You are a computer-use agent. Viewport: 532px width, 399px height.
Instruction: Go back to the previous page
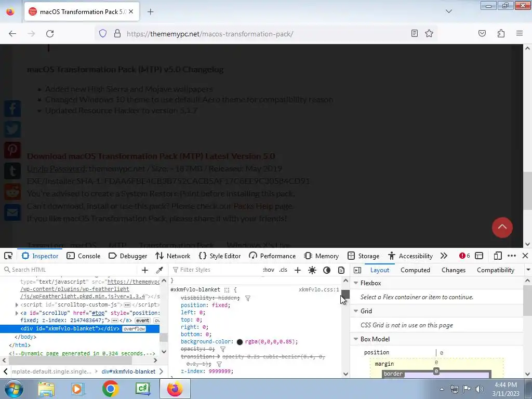(12, 34)
